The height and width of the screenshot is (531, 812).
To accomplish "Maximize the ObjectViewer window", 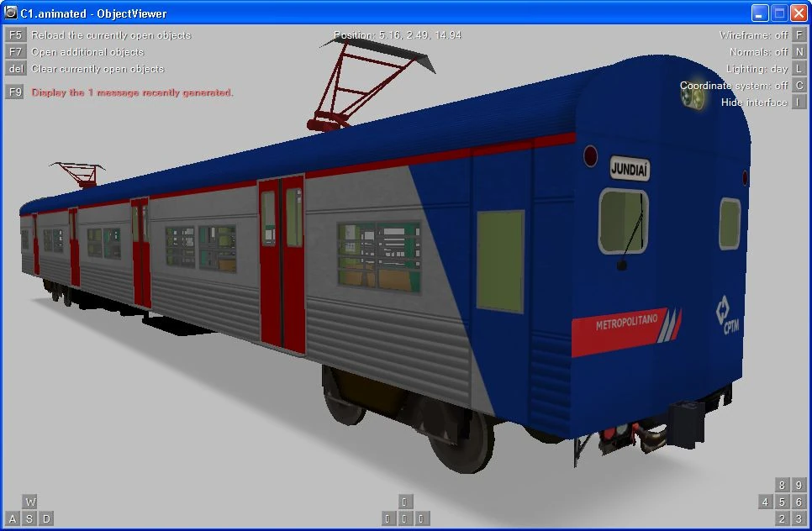I will [779, 13].
